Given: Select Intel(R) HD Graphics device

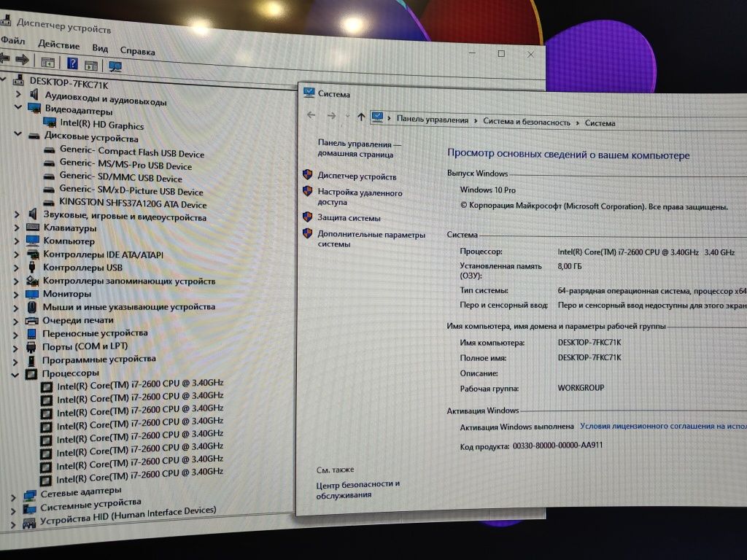Looking at the screenshot, I should (101, 124).
